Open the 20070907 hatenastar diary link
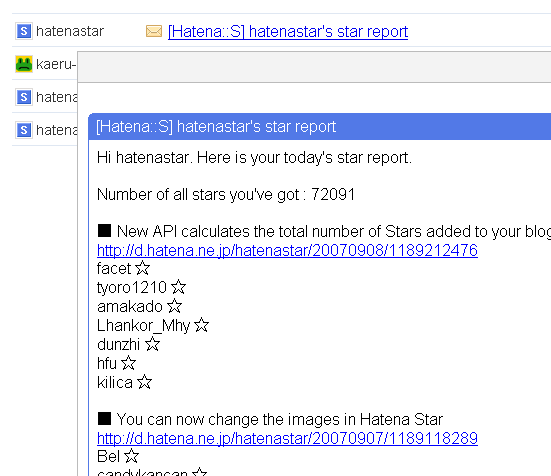Image resolution: width=551 pixels, height=476 pixels. click(x=287, y=438)
